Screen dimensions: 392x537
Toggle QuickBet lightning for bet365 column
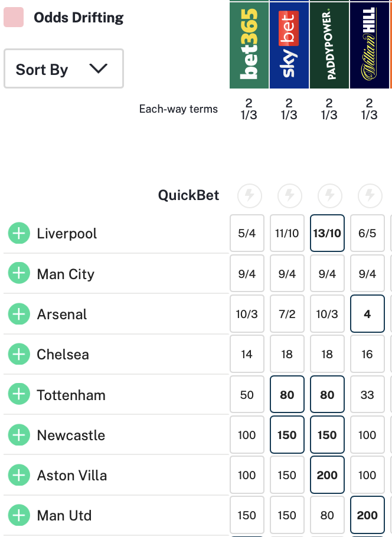(249, 195)
